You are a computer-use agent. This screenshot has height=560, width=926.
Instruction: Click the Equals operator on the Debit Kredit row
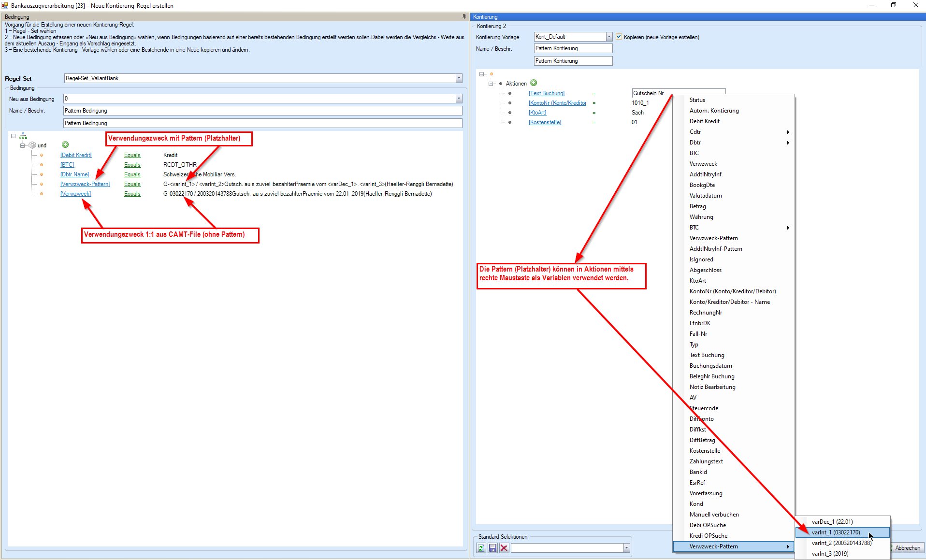132,155
